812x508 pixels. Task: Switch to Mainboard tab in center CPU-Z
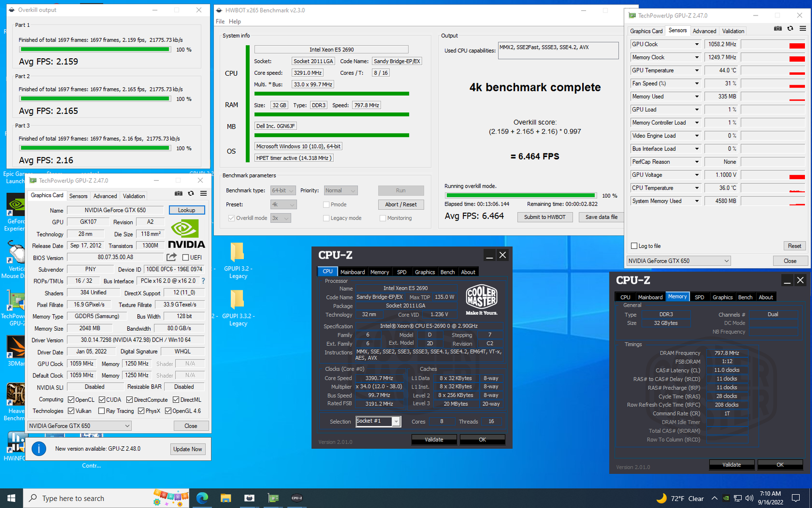click(352, 272)
